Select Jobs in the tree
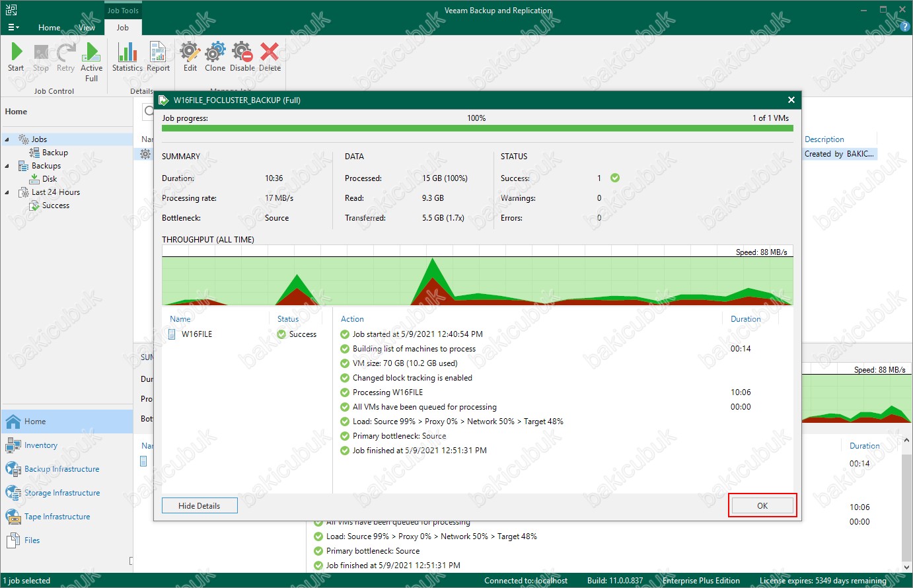 tap(39, 139)
